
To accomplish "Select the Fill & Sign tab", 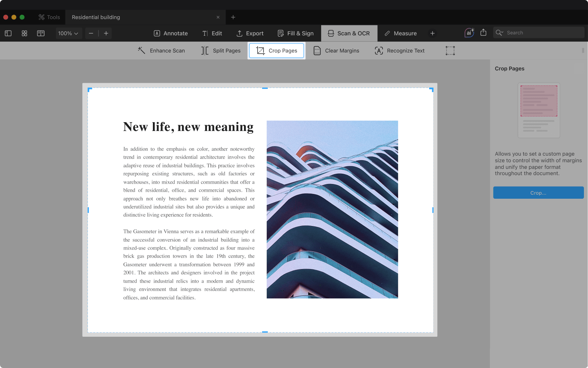I will 295,33.
